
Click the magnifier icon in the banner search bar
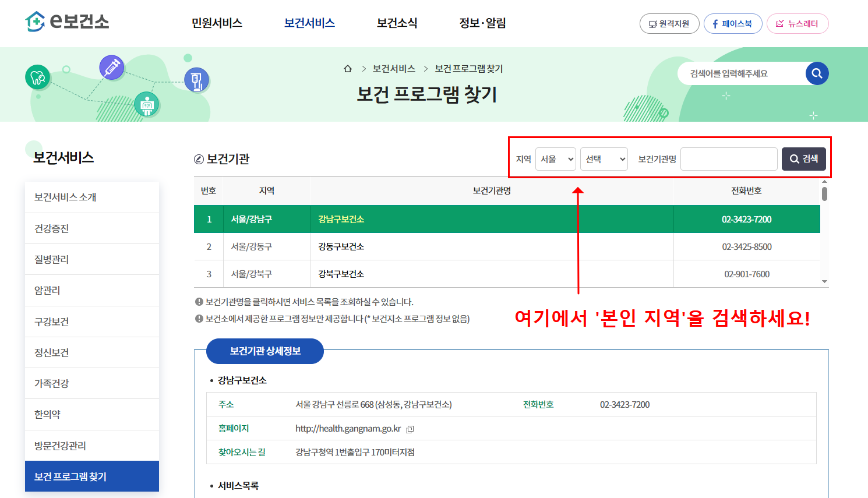coord(817,73)
